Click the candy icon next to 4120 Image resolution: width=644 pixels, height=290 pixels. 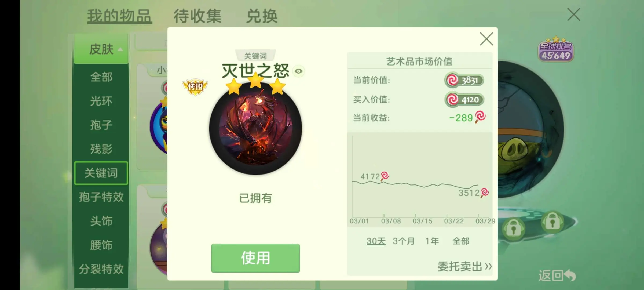(x=452, y=100)
